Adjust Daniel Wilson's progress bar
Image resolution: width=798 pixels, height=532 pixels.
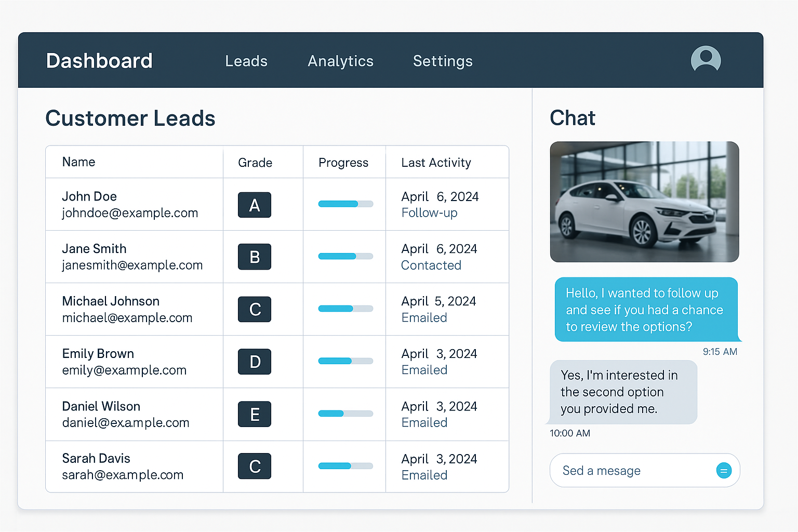point(345,414)
